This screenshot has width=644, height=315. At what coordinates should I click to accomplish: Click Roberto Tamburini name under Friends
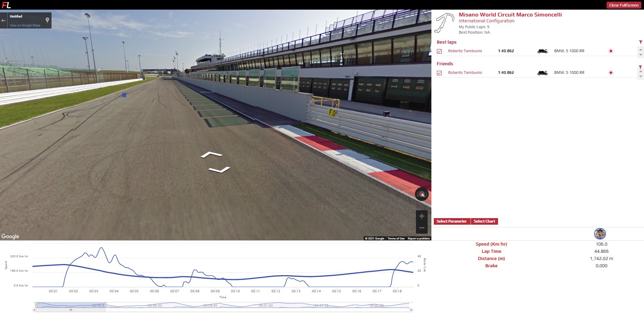[x=465, y=72]
